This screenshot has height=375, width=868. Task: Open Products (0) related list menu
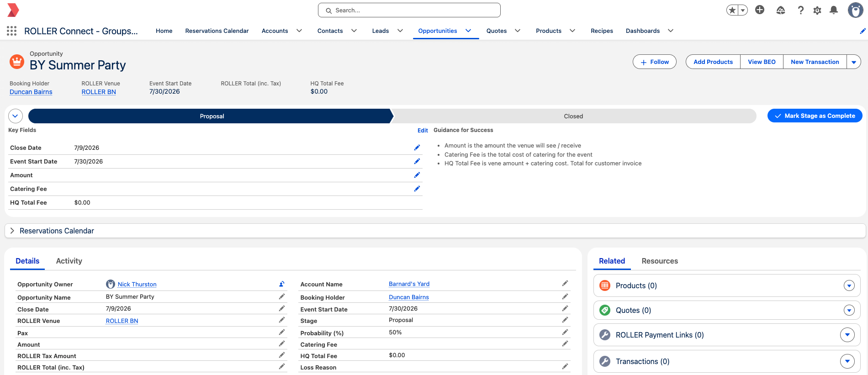[x=849, y=286]
